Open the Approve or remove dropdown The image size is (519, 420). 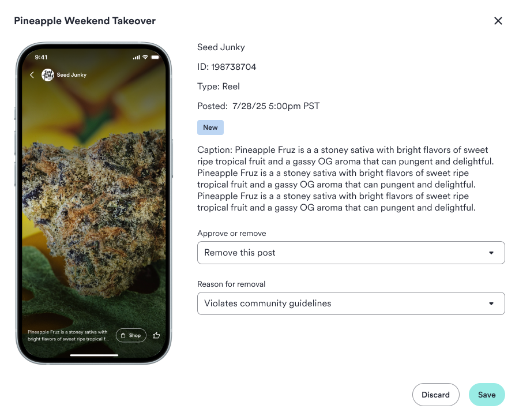point(351,253)
